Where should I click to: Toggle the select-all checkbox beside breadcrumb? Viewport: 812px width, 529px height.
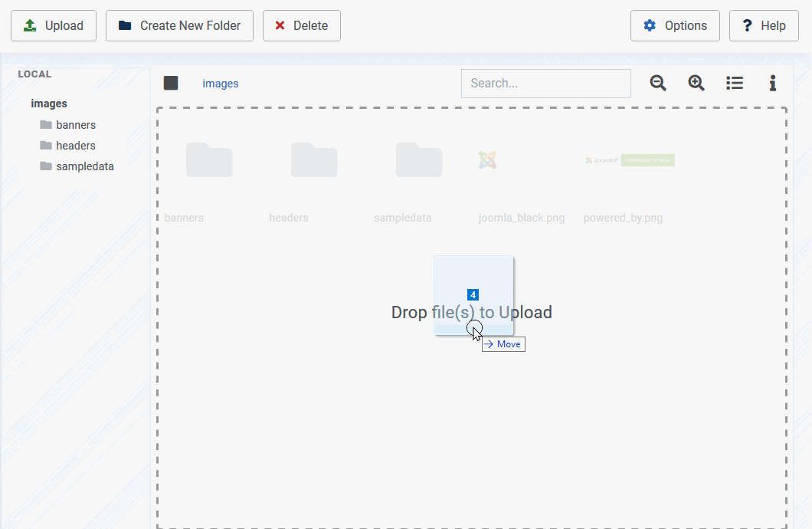171,83
